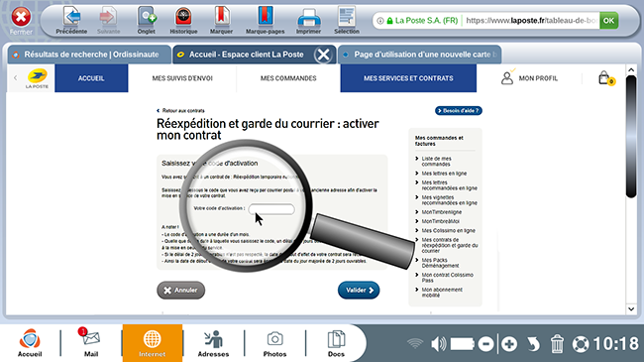This screenshot has height=362, width=644.
Task: Click the vertical scrollbar thumb
Action: (x=631, y=137)
